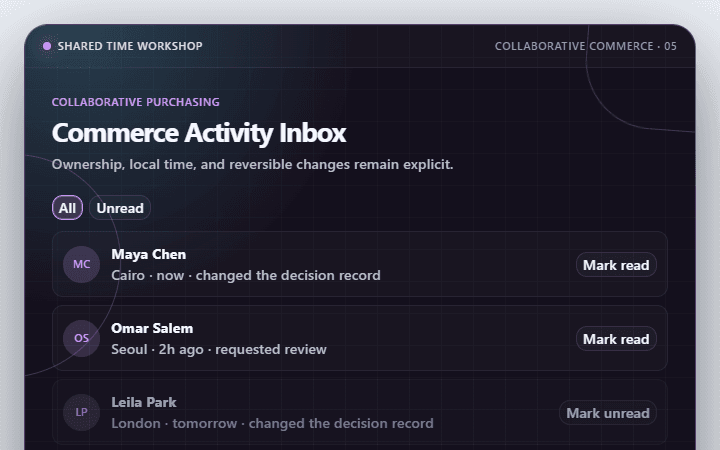The width and height of the screenshot is (720, 450).
Task: Mark Leila Park's notification as unread
Action: coord(608,413)
